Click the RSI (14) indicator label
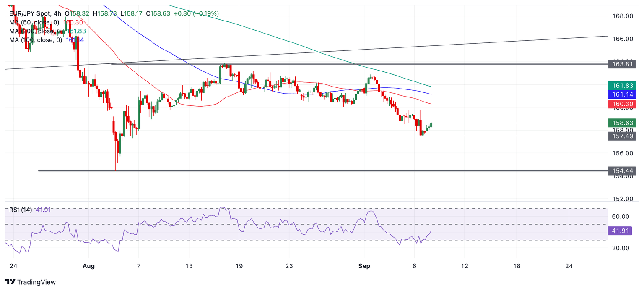 click(20, 210)
